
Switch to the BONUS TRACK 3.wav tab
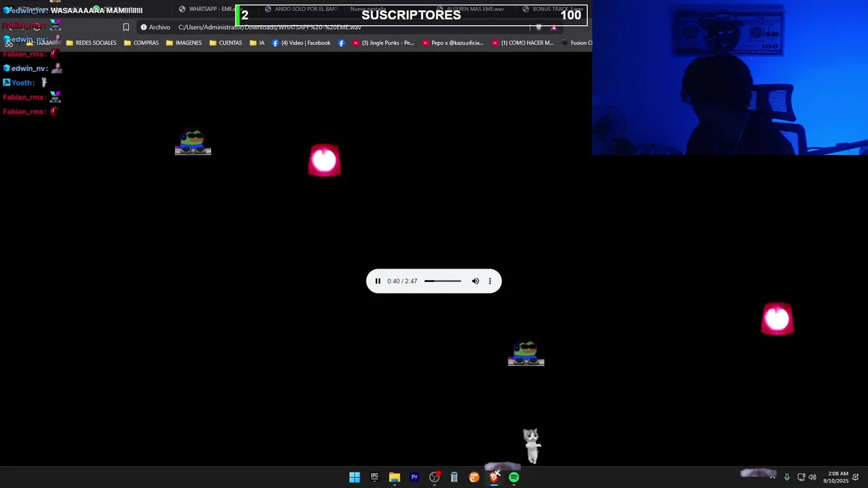[553, 9]
